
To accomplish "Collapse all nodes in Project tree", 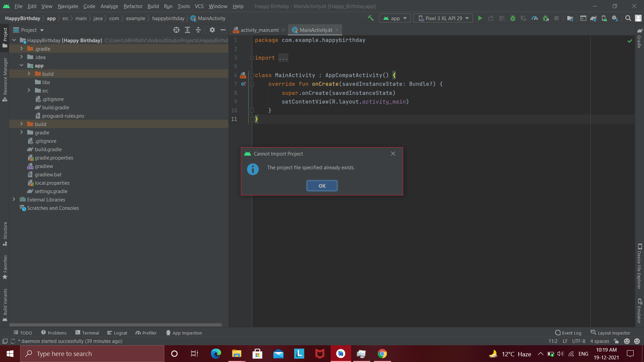I will (x=198, y=30).
